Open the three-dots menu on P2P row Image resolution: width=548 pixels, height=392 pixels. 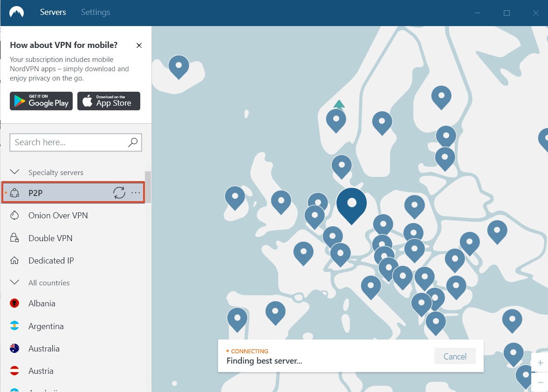coord(136,193)
